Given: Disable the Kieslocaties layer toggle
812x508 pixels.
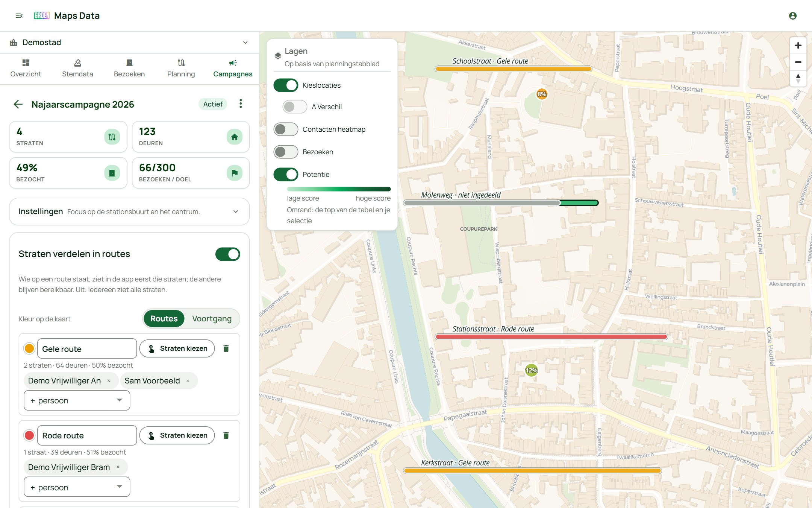Looking at the screenshot, I should tap(286, 85).
